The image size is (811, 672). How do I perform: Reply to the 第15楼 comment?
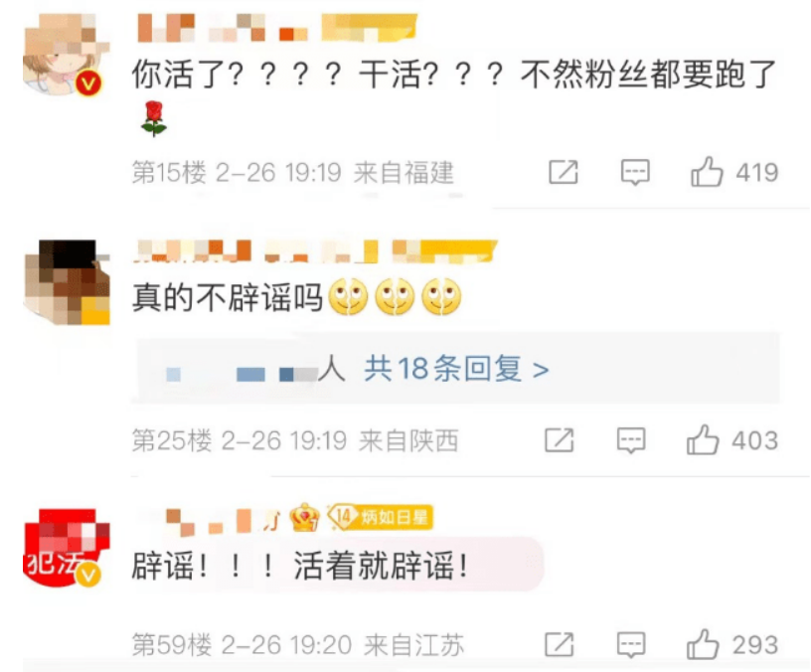pyautogui.click(x=635, y=172)
